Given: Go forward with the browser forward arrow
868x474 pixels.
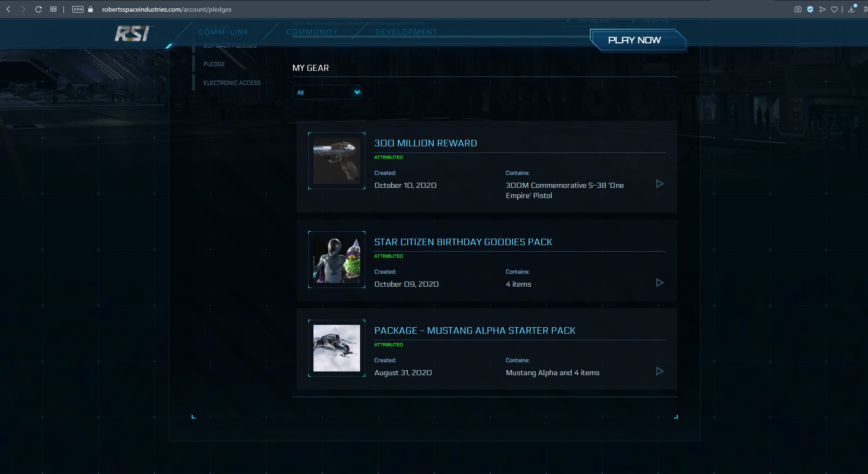Looking at the screenshot, I should pos(23,9).
